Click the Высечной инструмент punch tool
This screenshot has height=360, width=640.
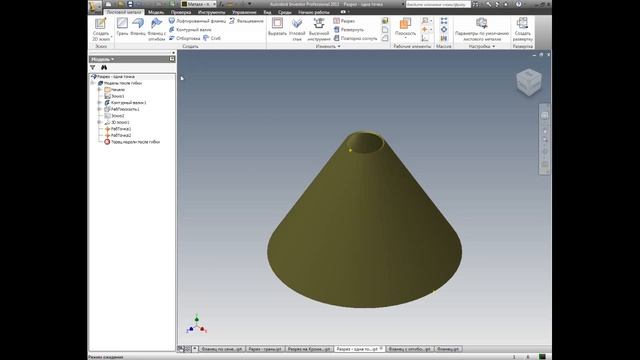coord(319,29)
